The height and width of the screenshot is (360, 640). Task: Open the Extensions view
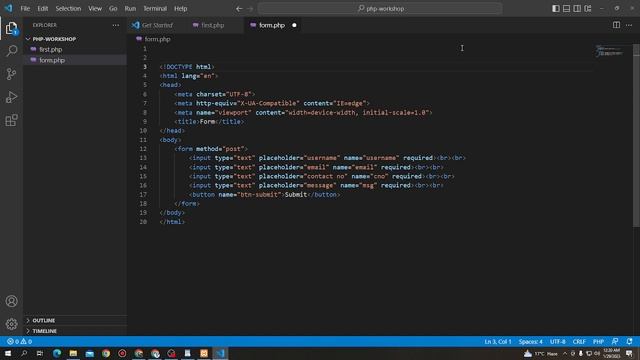pyautogui.click(x=11, y=120)
